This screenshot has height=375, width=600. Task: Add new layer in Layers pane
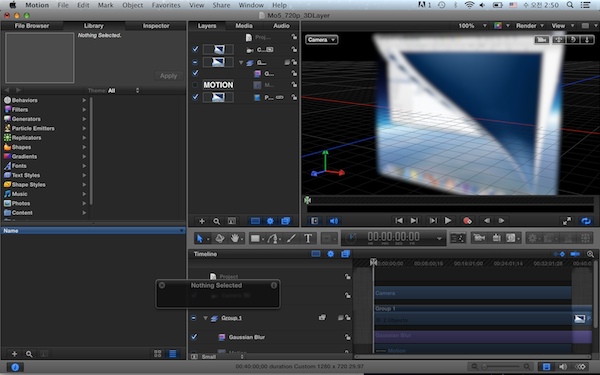click(202, 221)
